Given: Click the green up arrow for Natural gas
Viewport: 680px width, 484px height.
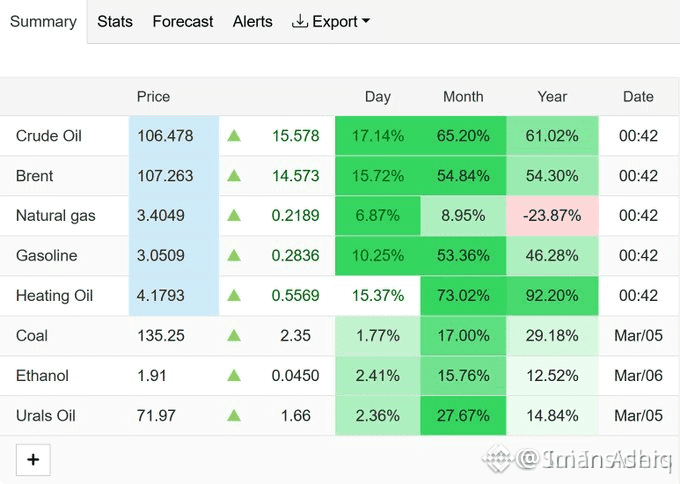Looking at the screenshot, I should [x=234, y=215].
